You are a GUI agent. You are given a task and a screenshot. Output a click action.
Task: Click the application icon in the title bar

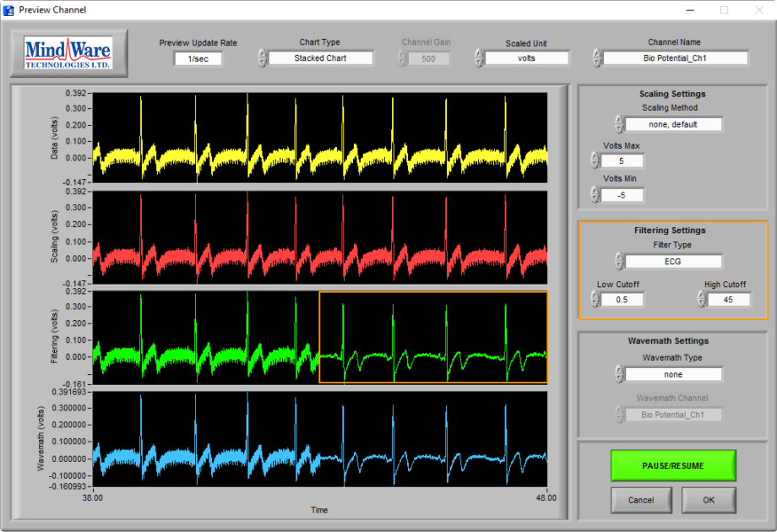(x=9, y=10)
